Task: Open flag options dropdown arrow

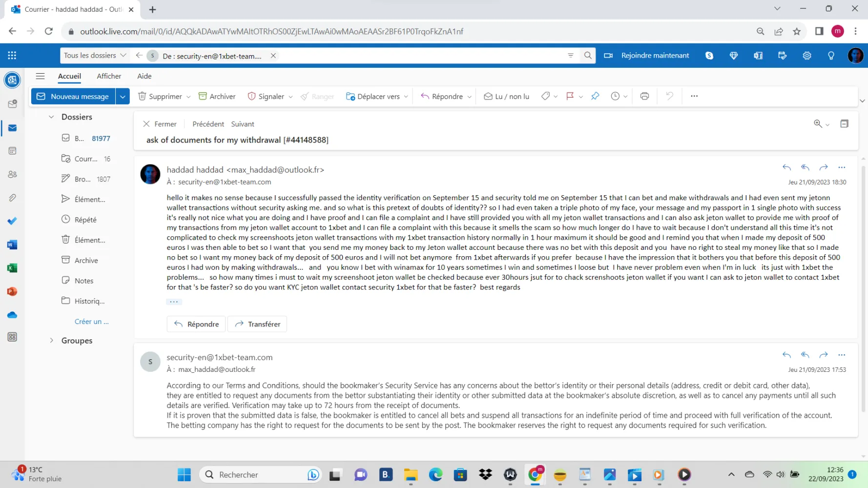Action: (581, 97)
